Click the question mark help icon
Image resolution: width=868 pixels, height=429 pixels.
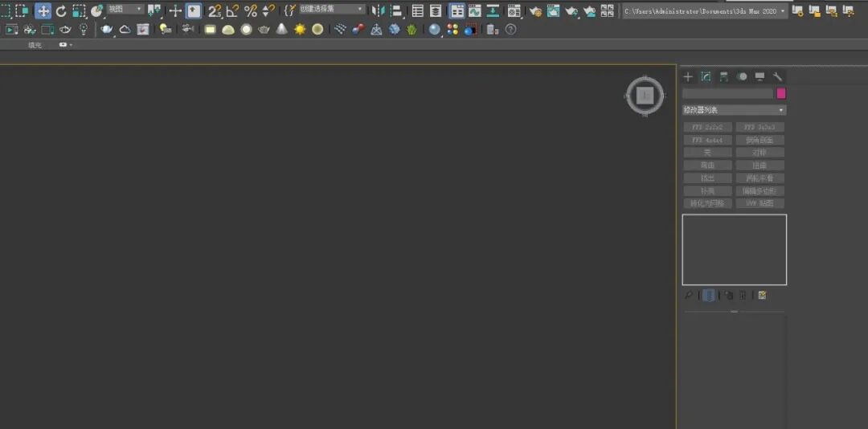511,30
